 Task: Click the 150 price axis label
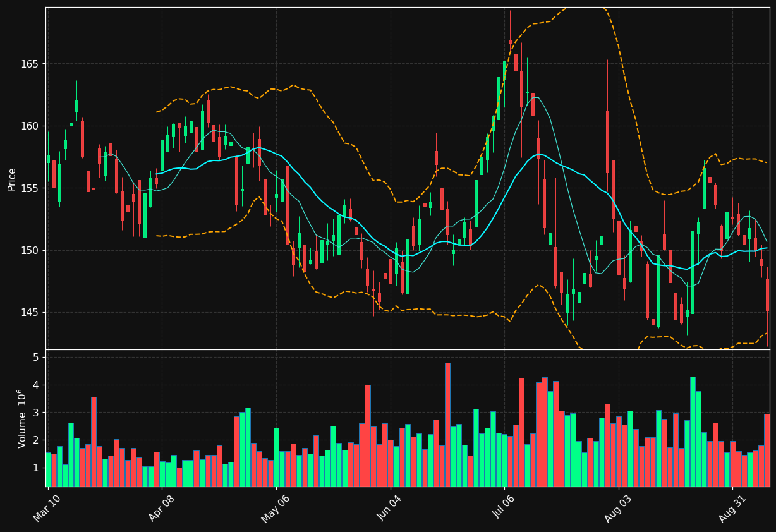click(x=30, y=251)
